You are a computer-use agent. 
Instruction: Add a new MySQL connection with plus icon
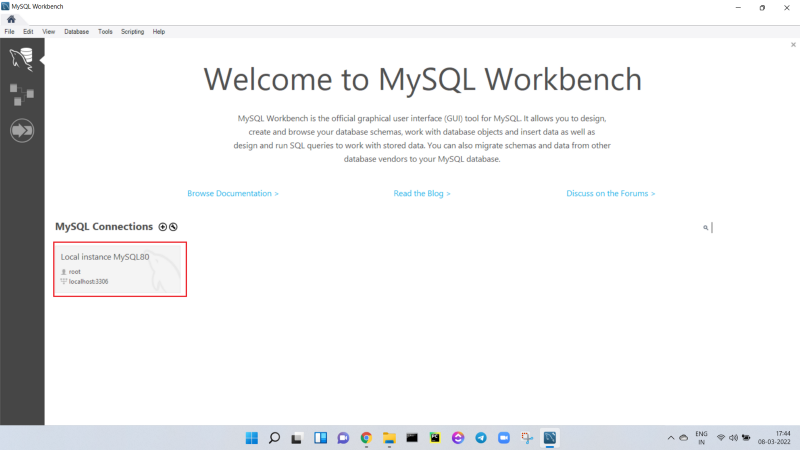[163, 227]
